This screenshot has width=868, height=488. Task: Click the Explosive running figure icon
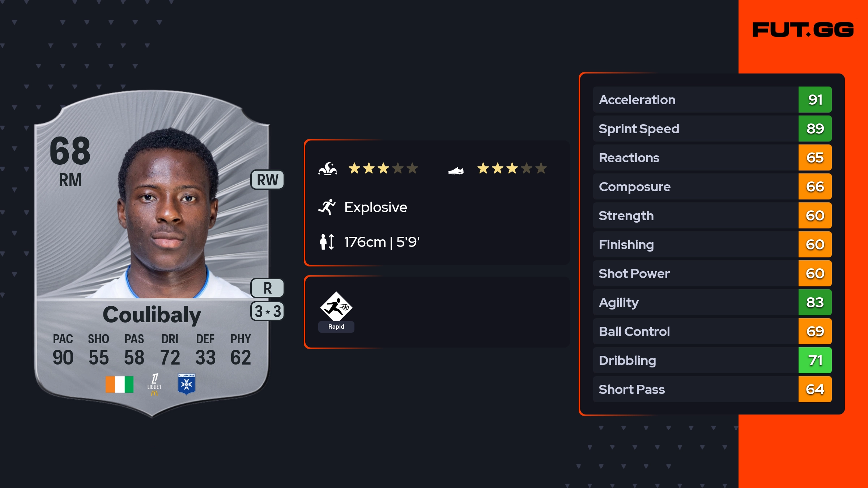pyautogui.click(x=327, y=207)
